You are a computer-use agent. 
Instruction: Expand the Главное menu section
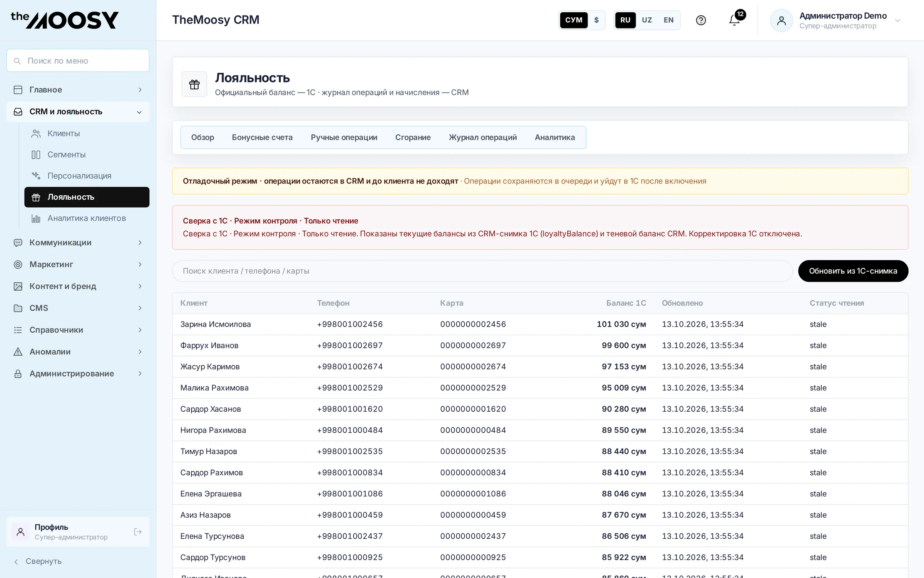point(78,90)
